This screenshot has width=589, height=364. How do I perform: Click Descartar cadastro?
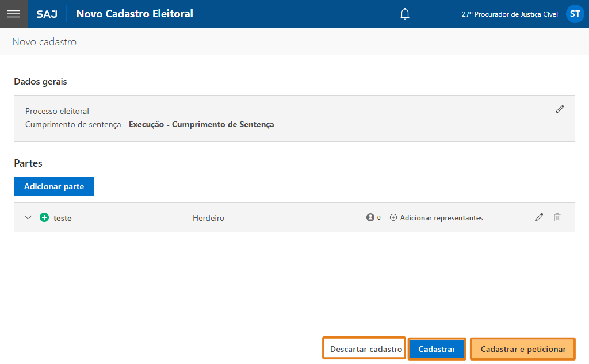(365, 349)
